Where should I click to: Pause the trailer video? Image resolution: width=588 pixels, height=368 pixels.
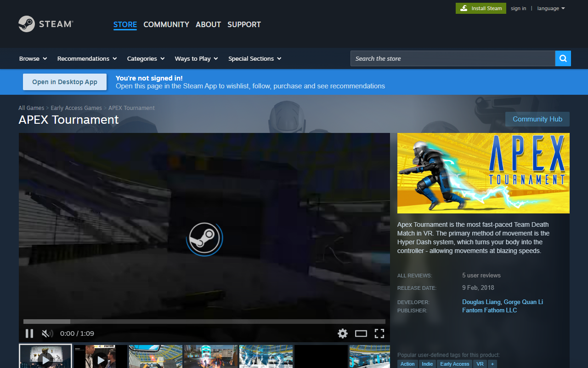[29, 333]
